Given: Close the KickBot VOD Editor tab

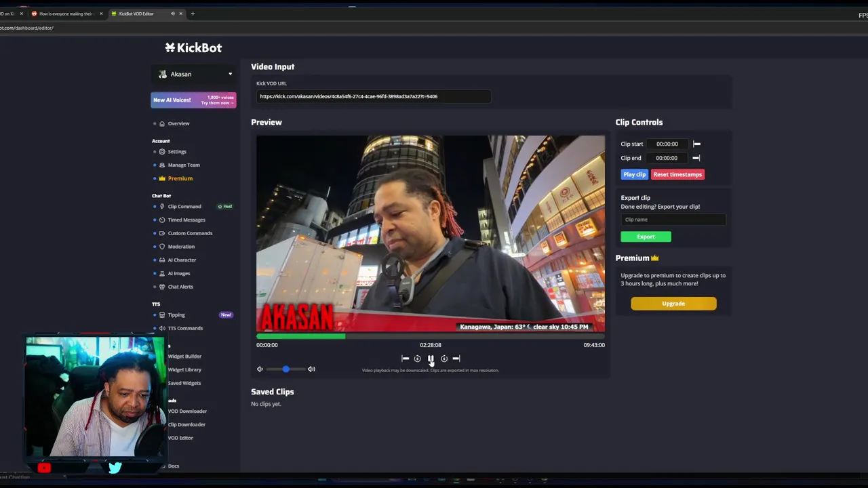Looking at the screenshot, I should tap(182, 14).
